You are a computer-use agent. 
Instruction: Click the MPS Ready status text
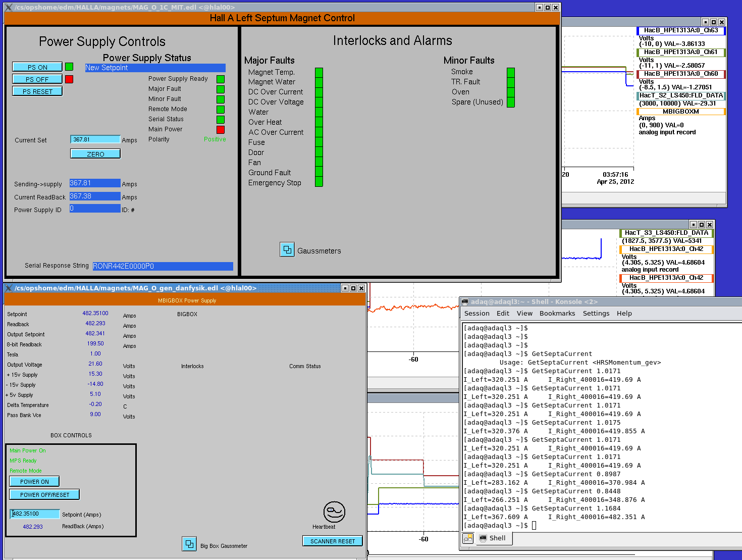tap(23, 461)
